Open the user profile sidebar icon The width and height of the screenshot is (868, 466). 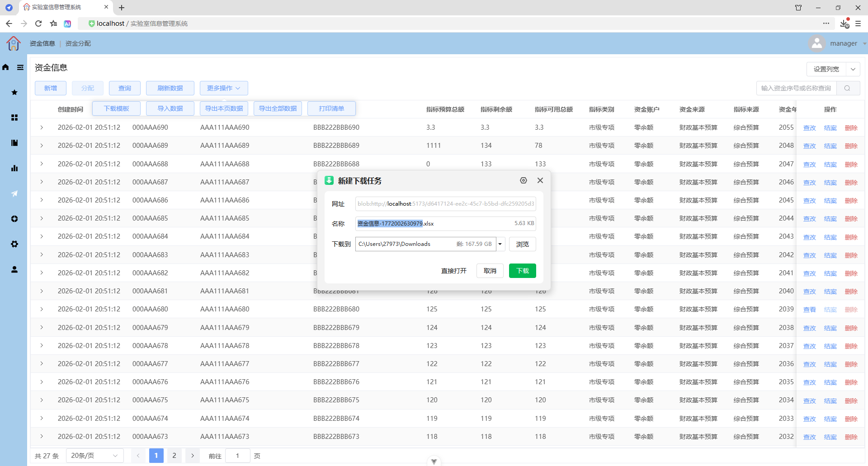tap(14, 269)
